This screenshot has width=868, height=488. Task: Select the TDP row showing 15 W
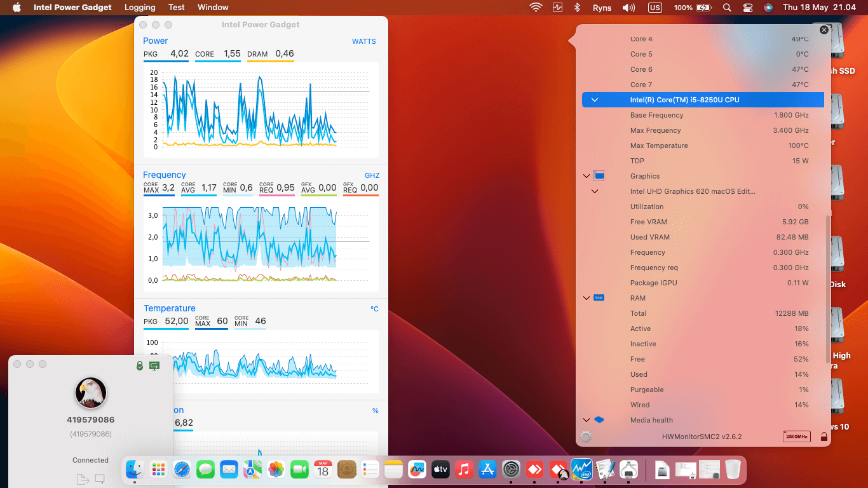(x=703, y=161)
